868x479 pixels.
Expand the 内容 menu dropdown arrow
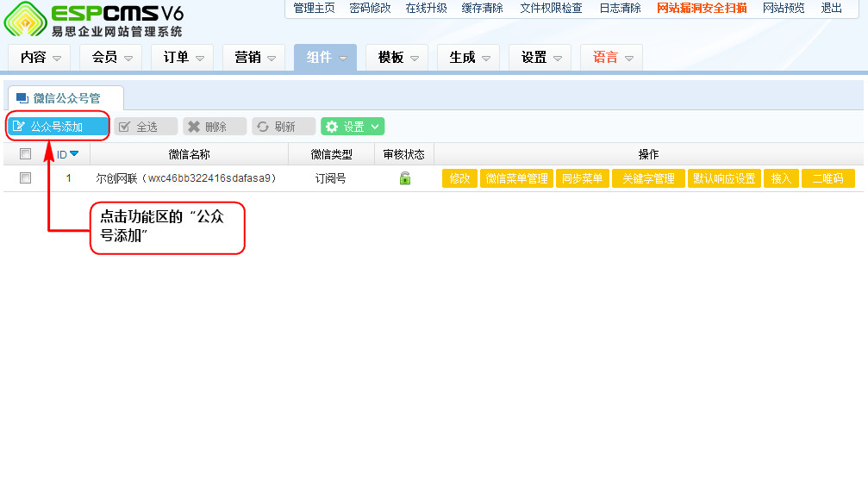point(57,58)
